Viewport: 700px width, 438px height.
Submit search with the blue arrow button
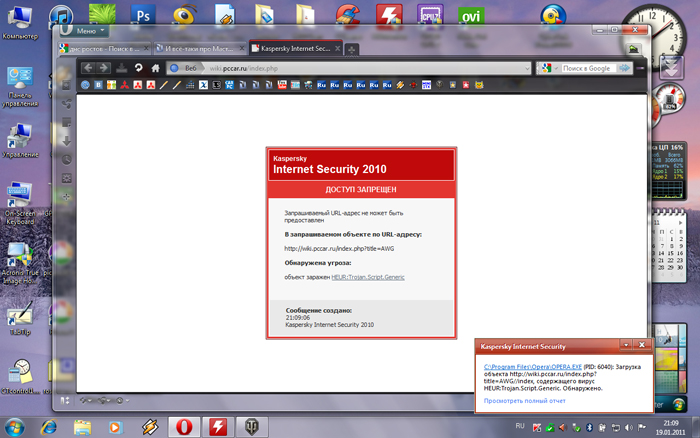625,68
